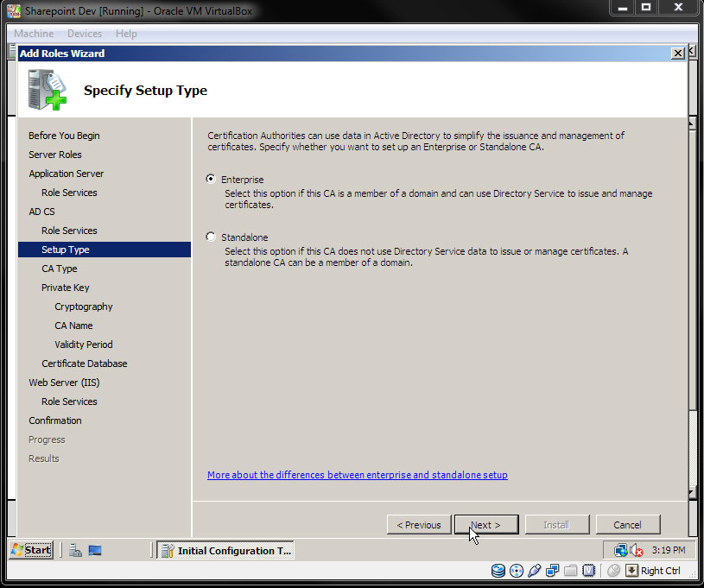This screenshot has width=704, height=588.
Task: Minimize the VirtualBox VM window
Action: (x=622, y=8)
